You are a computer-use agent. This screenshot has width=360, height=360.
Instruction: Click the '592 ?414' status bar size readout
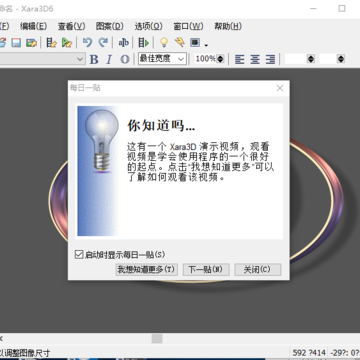(x=309, y=353)
